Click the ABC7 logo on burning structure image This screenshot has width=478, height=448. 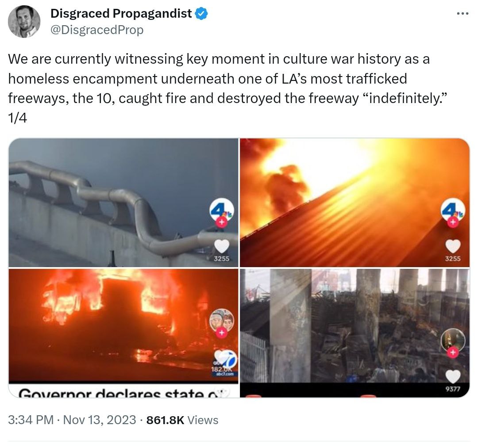(x=226, y=362)
